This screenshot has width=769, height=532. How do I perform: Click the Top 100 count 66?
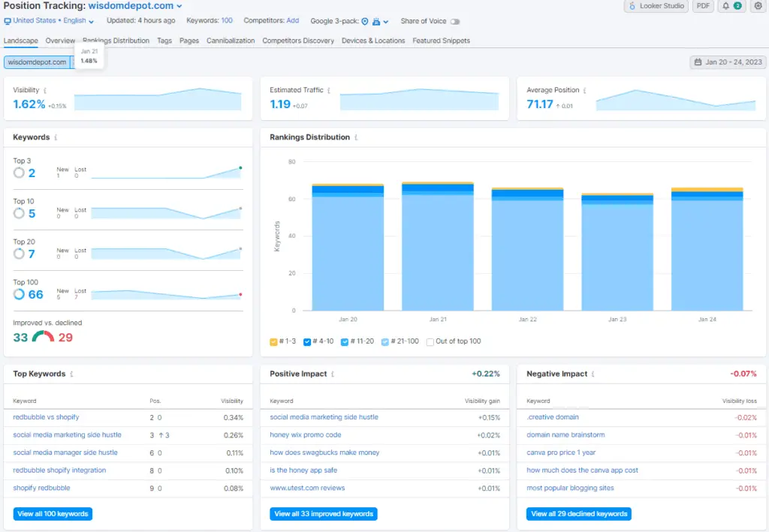(36, 294)
